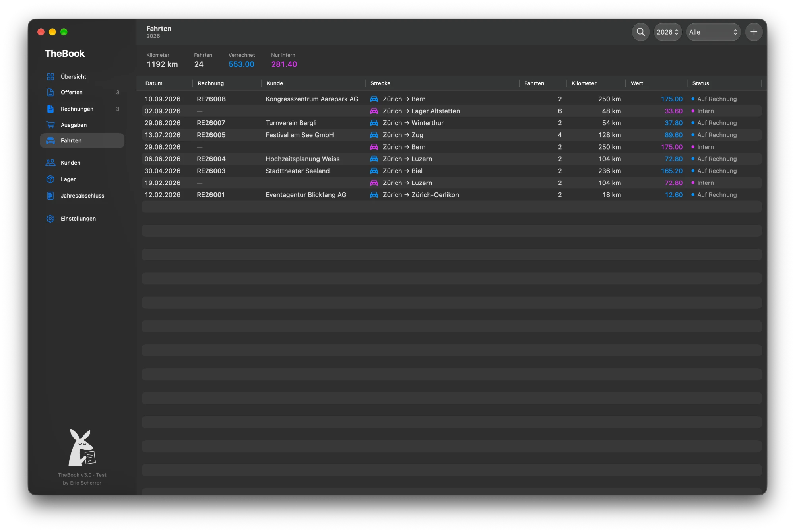The width and height of the screenshot is (795, 532).
Task: Select invoice RE26008 cell
Action: 211,99
